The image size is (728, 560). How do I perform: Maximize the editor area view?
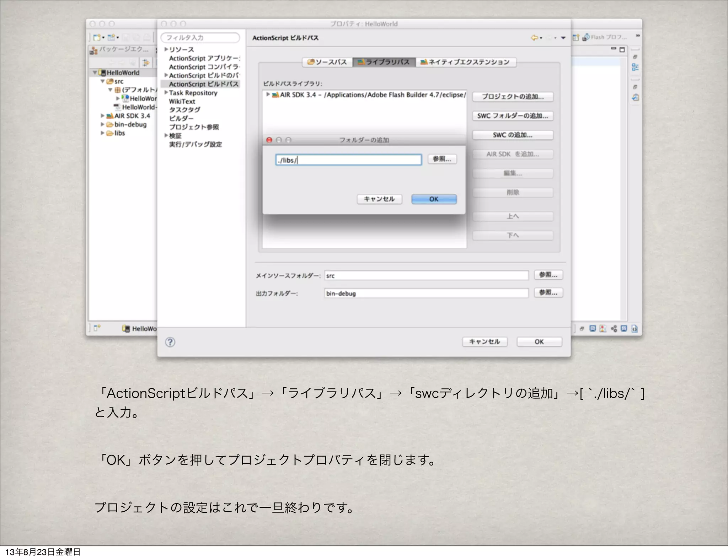(x=622, y=49)
